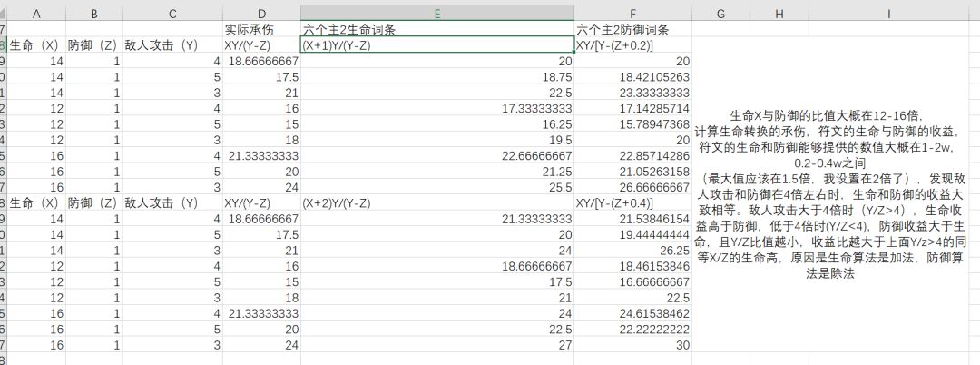Select the cell with value 26.66666667
Image resolution: width=980 pixels, height=365 pixels.
(x=632, y=188)
